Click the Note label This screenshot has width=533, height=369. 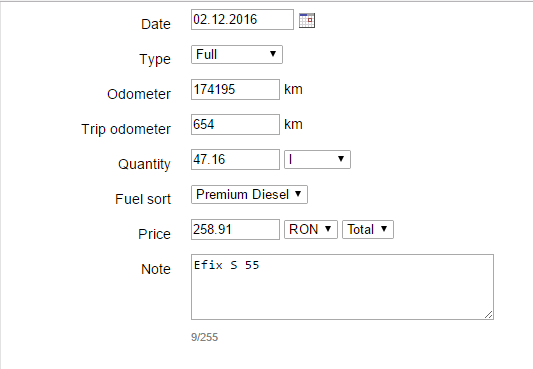click(156, 269)
